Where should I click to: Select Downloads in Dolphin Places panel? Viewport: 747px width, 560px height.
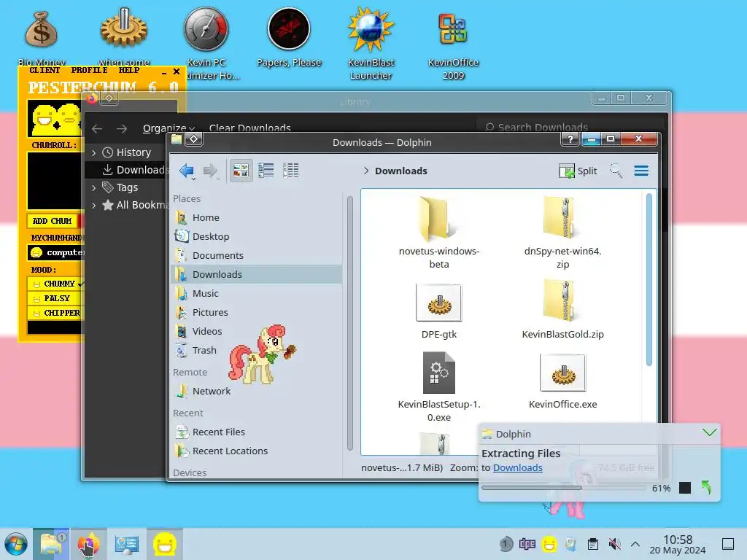pyautogui.click(x=256, y=274)
